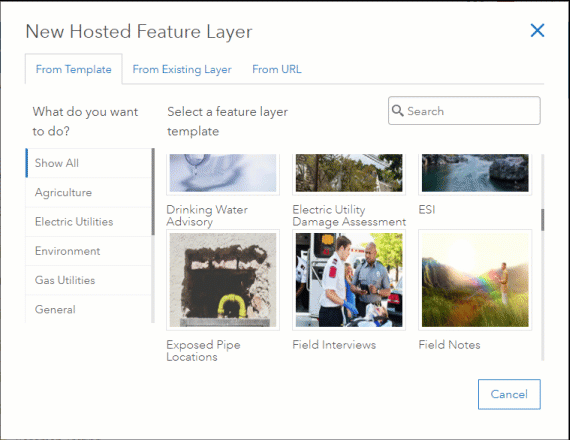Viewport: 570px width, 440px height.
Task: Pick the ESI template image
Action: coord(475,173)
